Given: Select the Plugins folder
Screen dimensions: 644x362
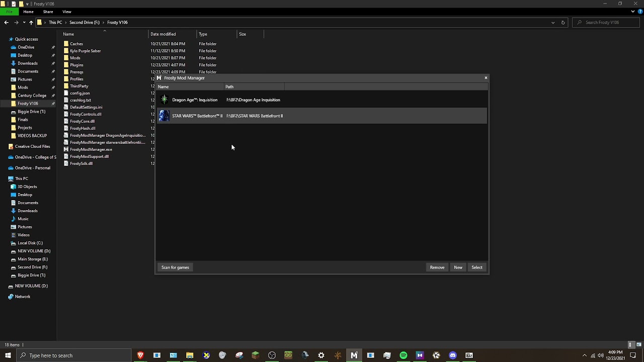Looking at the screenshot, I should click(x=76, y=65).
